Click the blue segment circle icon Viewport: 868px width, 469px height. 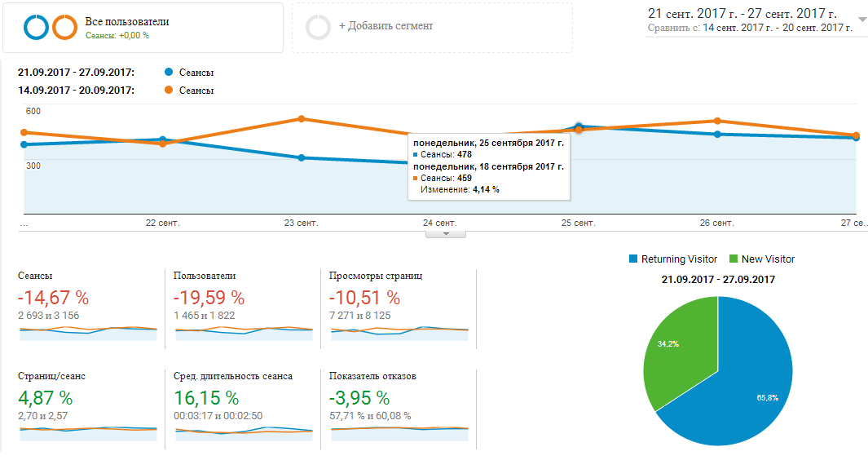37,27
